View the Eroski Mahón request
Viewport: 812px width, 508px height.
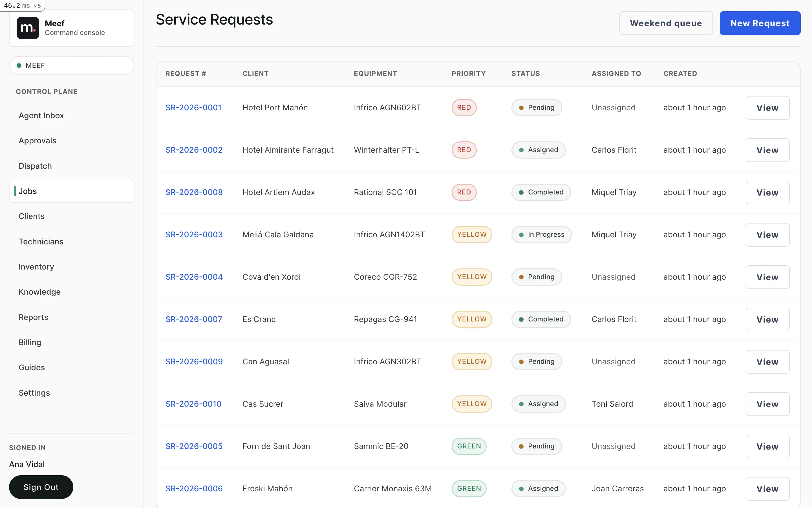(767, 489)
